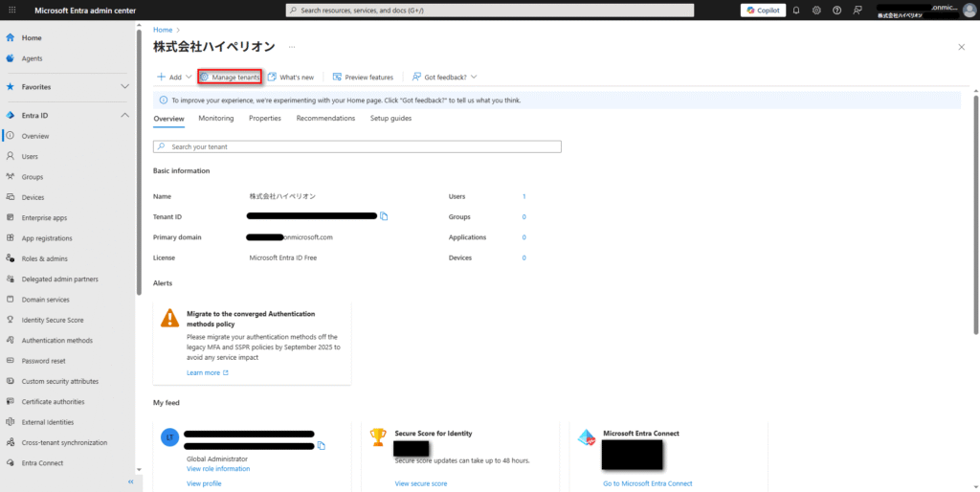This screenshot has width=980, height=492.
Task: Open Copilot from the top bar
Action: (763, 10)
